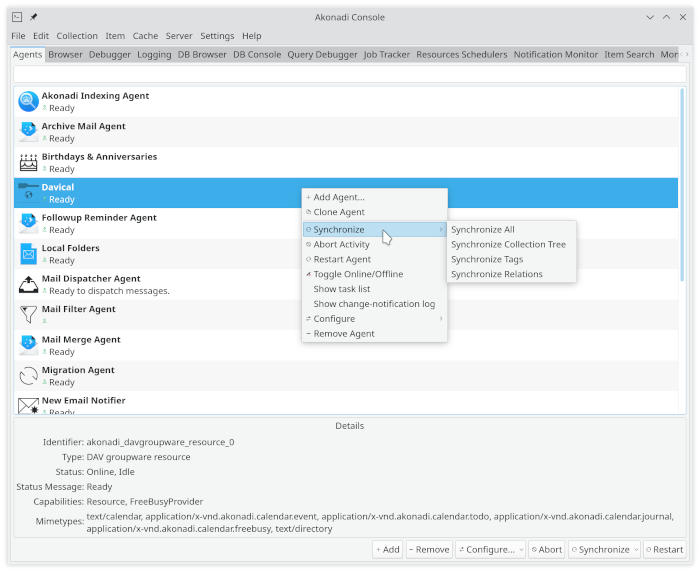700x572 pixels.
Task: Switch to the Query Debugger tab
Action: coord(322,54)
